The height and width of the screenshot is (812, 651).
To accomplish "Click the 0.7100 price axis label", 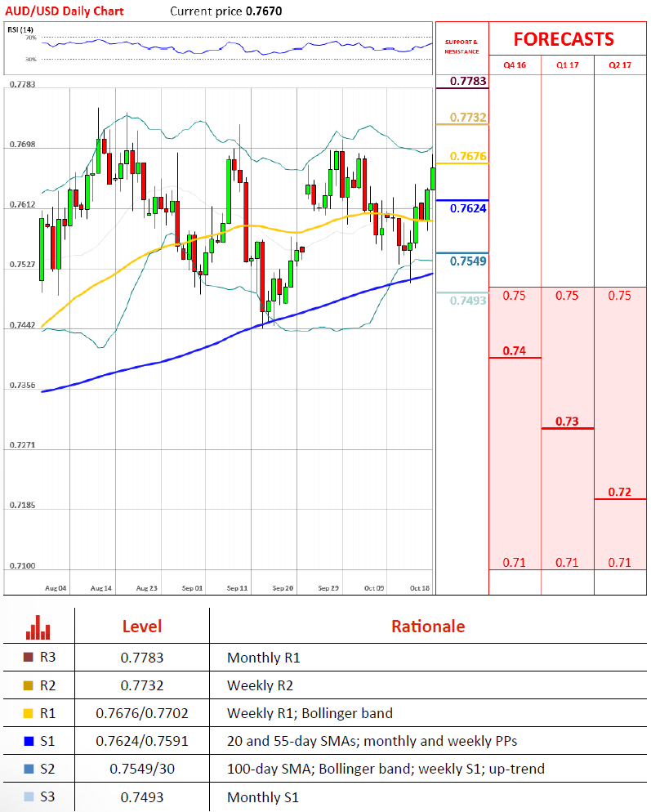I will (22, 566).
